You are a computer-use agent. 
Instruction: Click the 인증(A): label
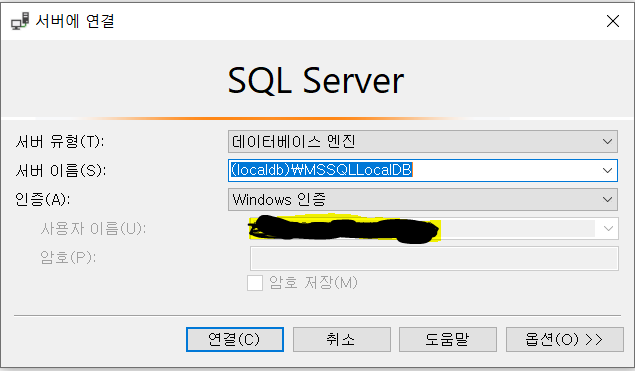tap(43, 199)
